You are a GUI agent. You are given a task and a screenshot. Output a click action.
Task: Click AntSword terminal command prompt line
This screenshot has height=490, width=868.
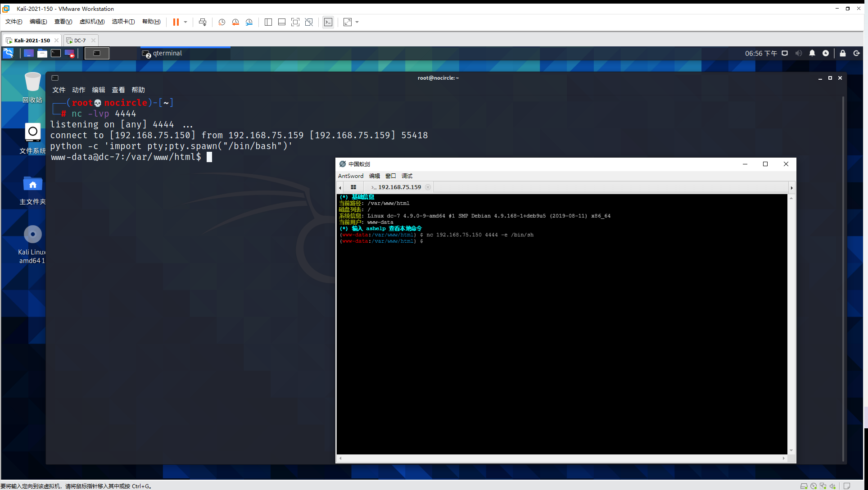coord(382,241)
